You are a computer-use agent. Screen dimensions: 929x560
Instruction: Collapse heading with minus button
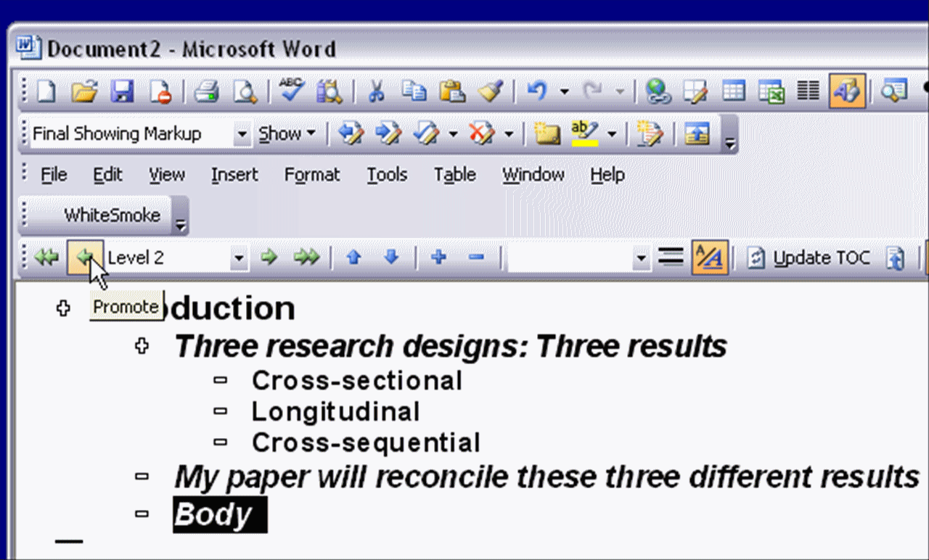(476, 258)
